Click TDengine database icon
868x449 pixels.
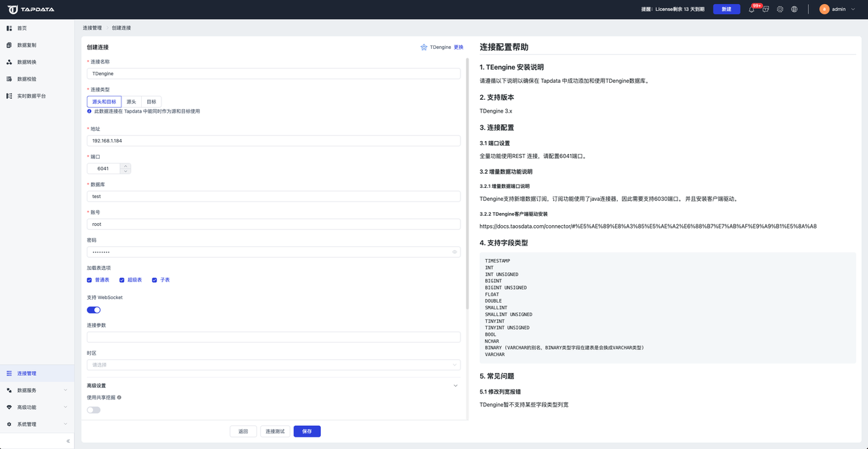(x=424, y=47)
